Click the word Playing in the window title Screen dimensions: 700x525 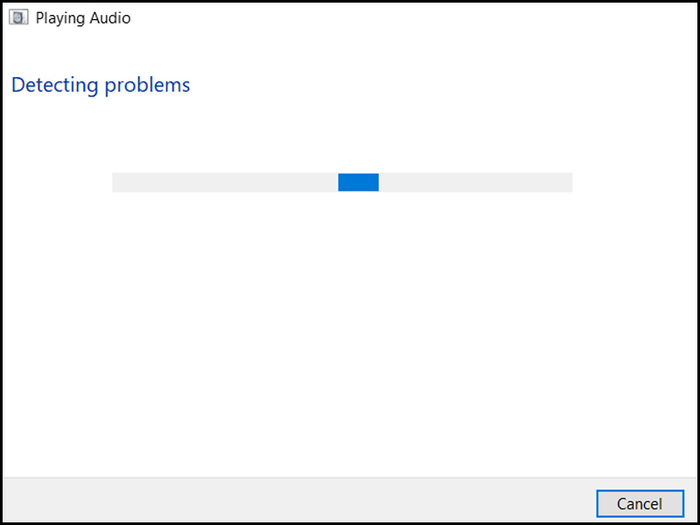[x=59, y=18]
